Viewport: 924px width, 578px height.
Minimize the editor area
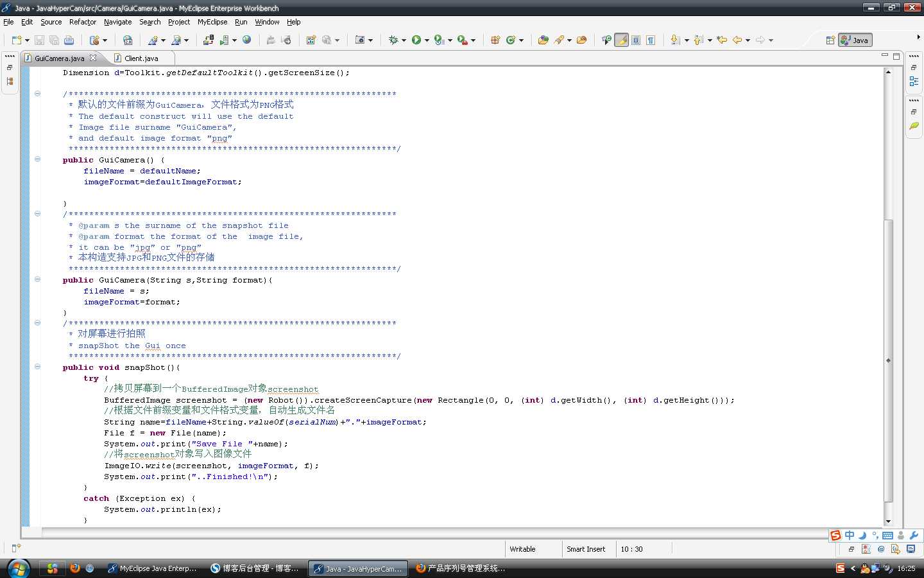(884, 56)
